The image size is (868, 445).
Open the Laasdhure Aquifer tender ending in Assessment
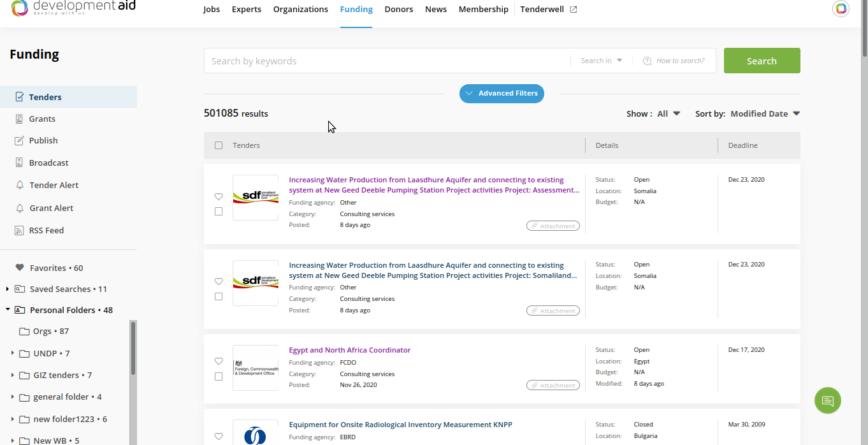[435, 185]
